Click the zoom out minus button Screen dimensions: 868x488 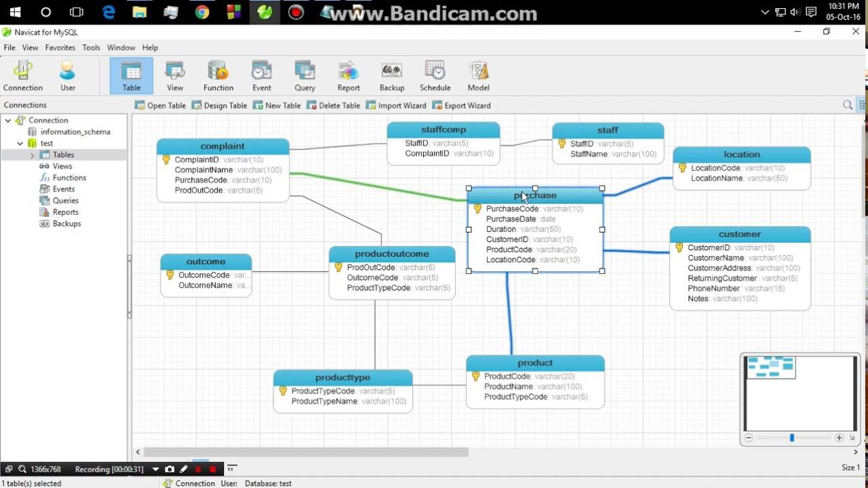(x=749, y=438)
